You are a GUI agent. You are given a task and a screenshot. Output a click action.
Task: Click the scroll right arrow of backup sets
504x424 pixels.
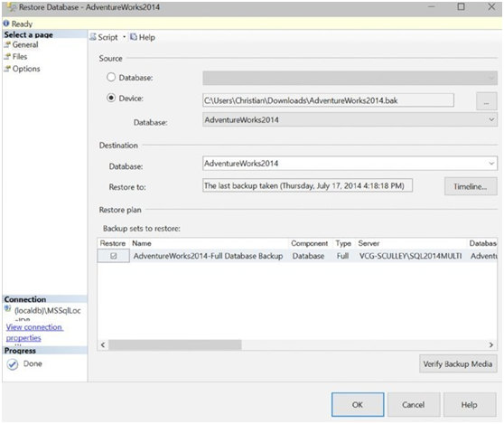click(x=491, y=344)
